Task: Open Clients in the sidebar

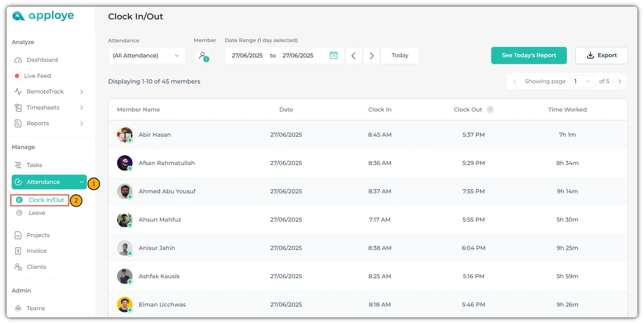Action: pyautogui.click(x=36, y=267)
